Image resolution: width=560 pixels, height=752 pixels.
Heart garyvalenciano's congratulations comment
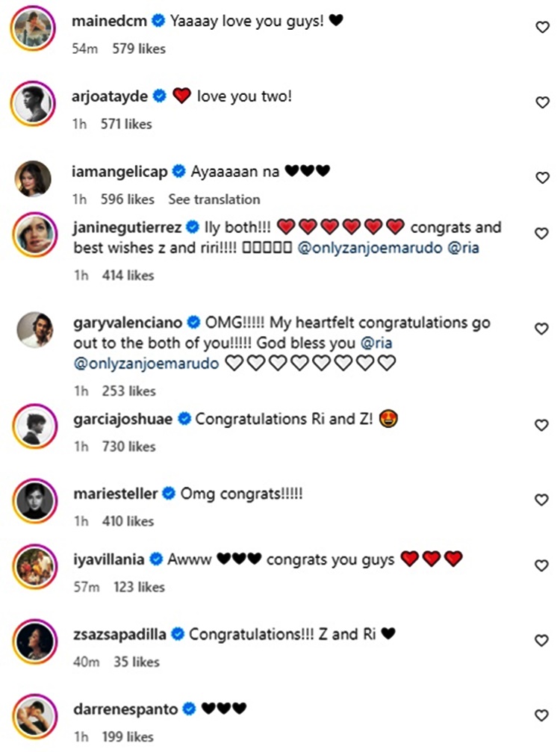click(x=543, y=329)
